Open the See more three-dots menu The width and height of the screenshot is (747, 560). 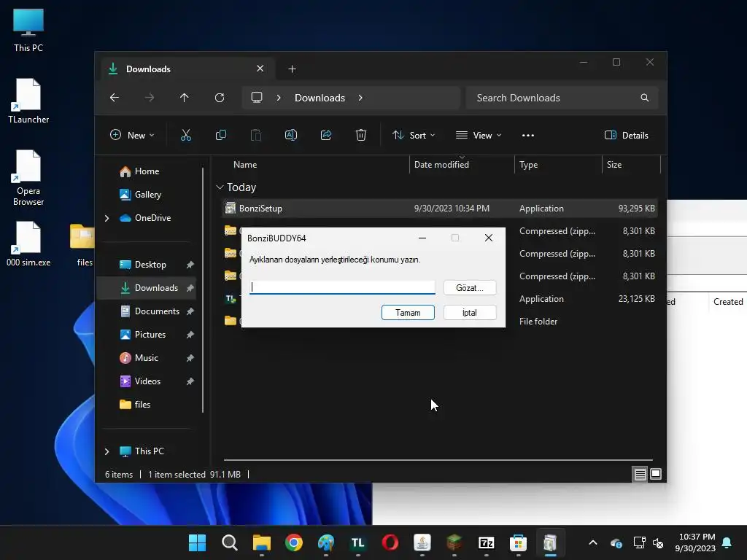[528, 135]
